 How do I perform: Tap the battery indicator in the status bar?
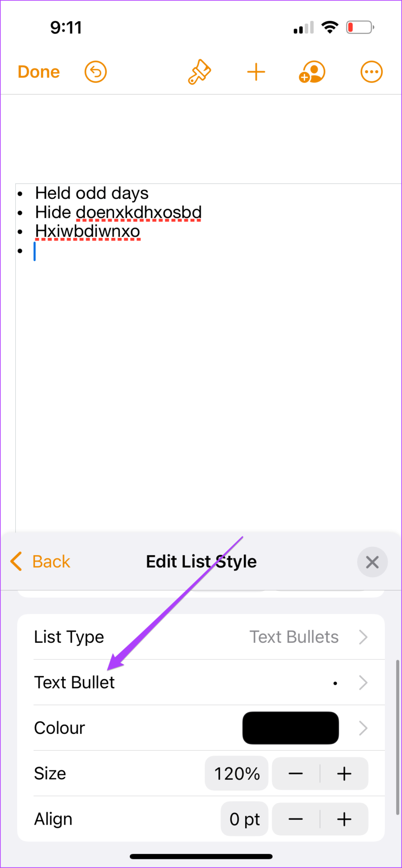click(360, 28)
